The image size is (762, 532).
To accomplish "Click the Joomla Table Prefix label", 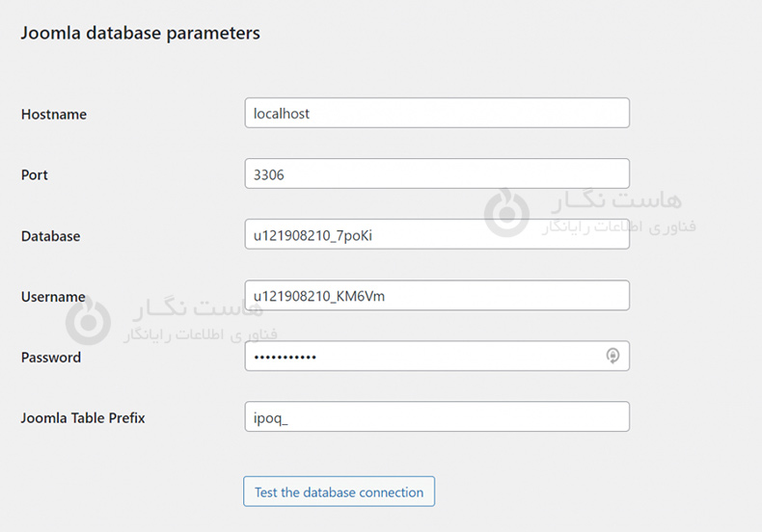I will coord(83,418).
